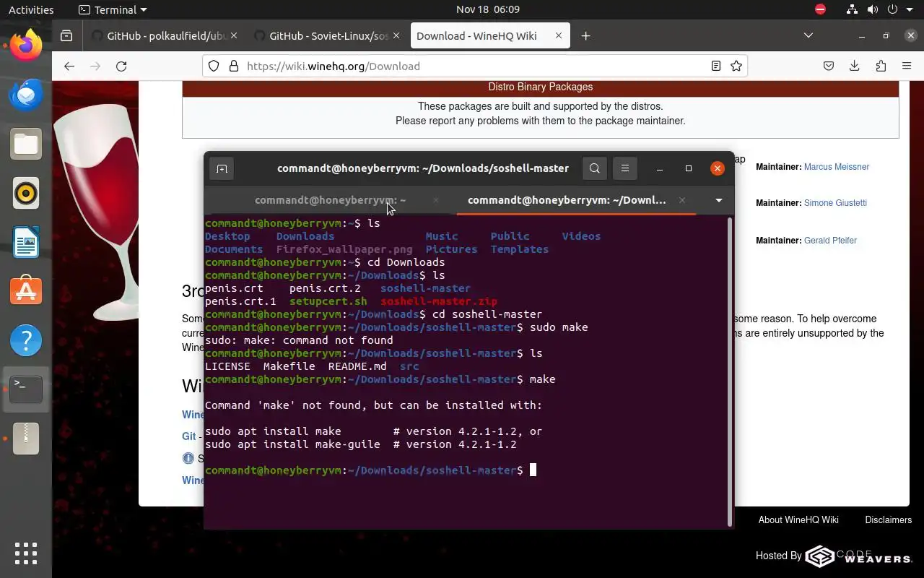Switch to the Soviet-Linux GitHub tab
This screenshot has height=578, width=924.
(328, 35)
